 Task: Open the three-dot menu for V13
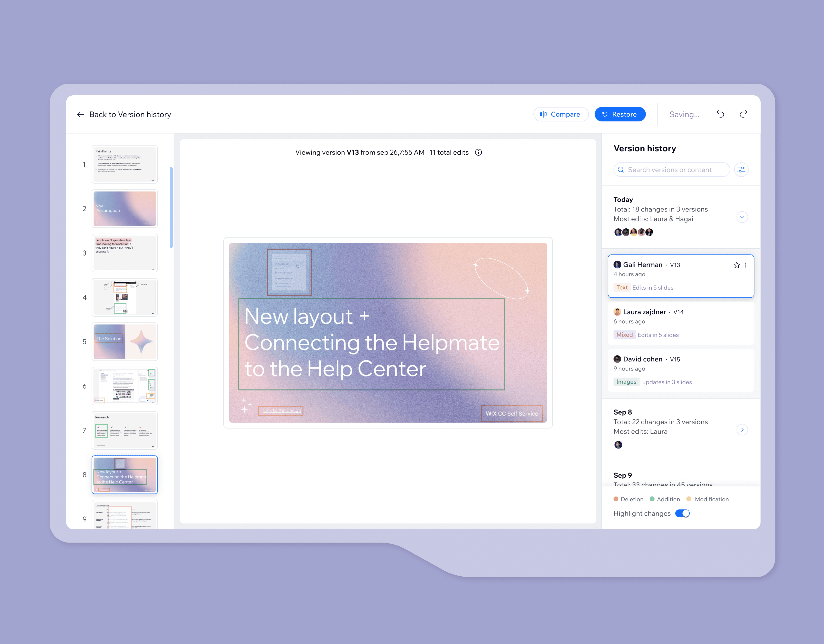pos(745,265)
